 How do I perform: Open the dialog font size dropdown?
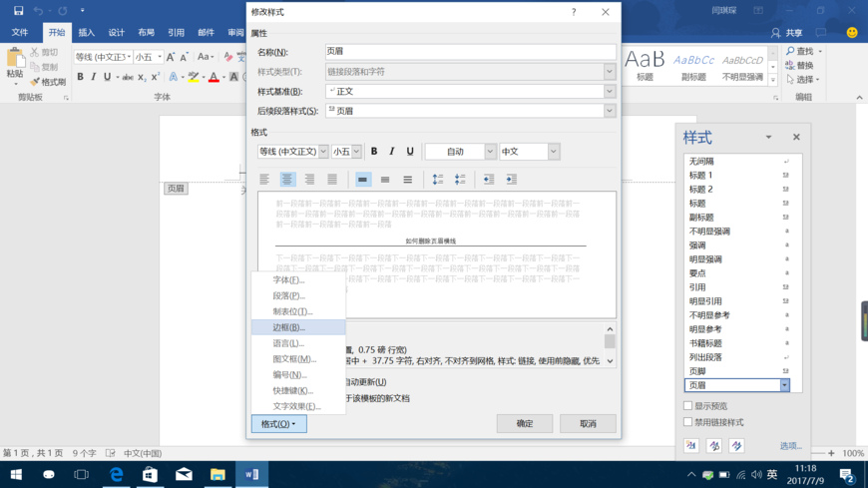tap(356, 152)
